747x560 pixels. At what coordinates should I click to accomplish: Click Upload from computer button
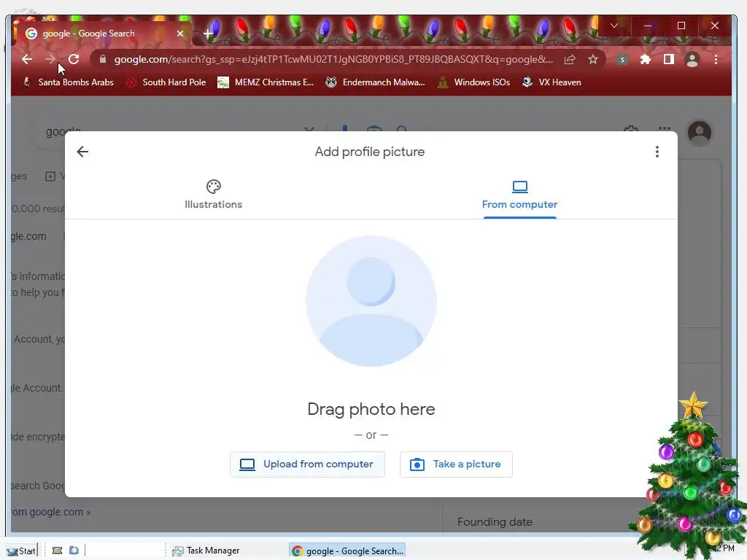pos(307,464)
